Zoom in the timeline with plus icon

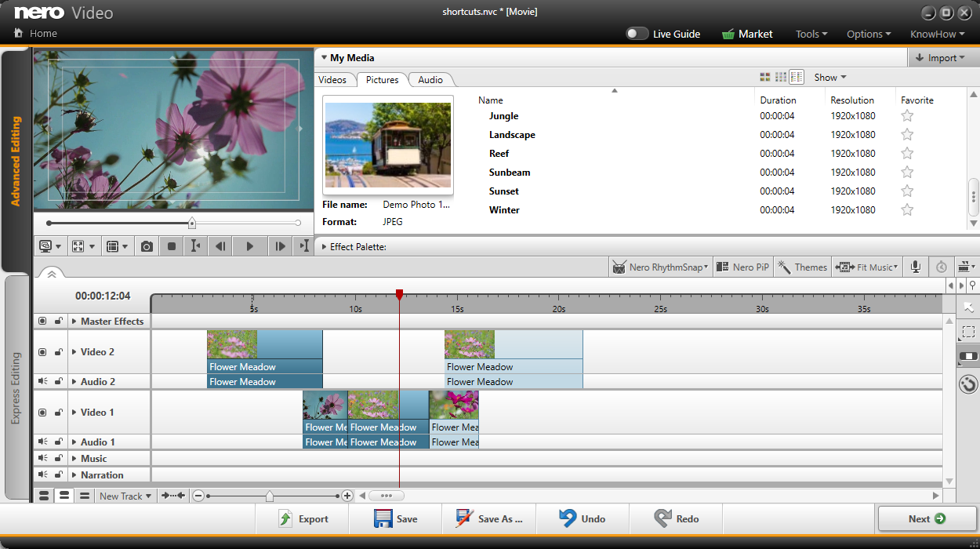(x=347, y=496)
